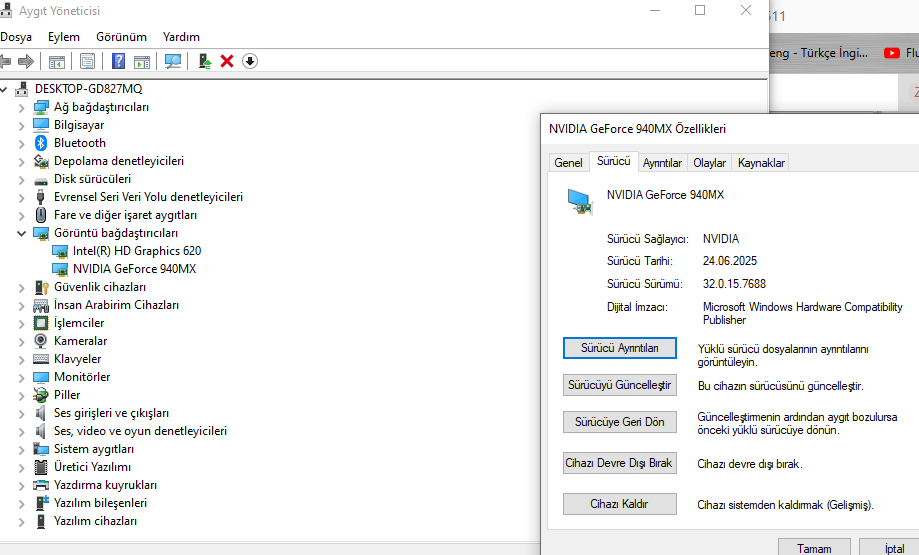Screen dimensions: 919x555
Task: Click the red X uninstall device icon
Action: click(227, 61)
